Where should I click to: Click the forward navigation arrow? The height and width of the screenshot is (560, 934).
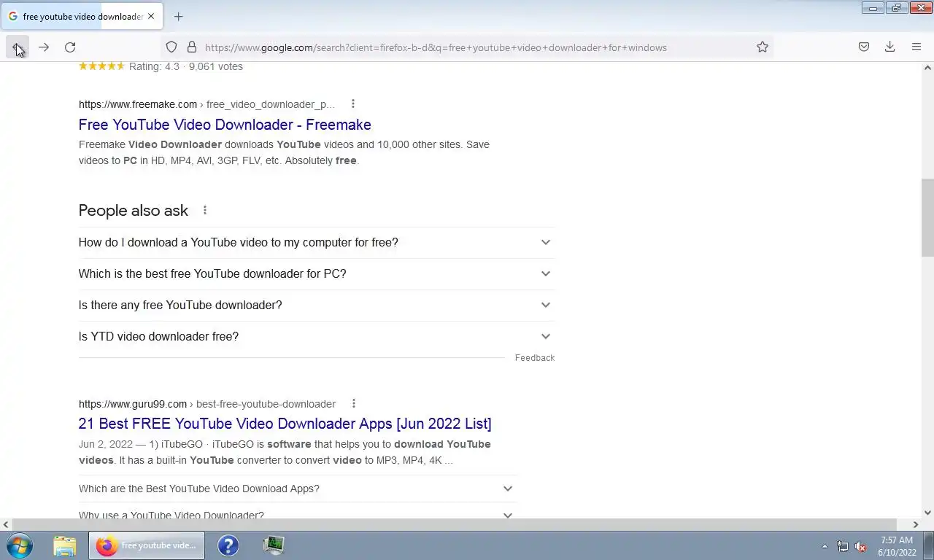tap(44, 47)
